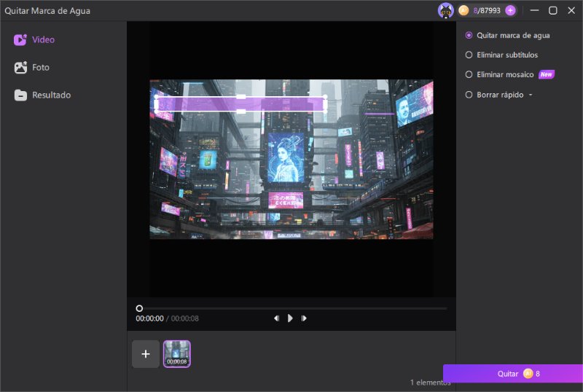583x392 pixels.
Task: Click the 00:00:00 current time readout
Action: click(x=149, y=318)
